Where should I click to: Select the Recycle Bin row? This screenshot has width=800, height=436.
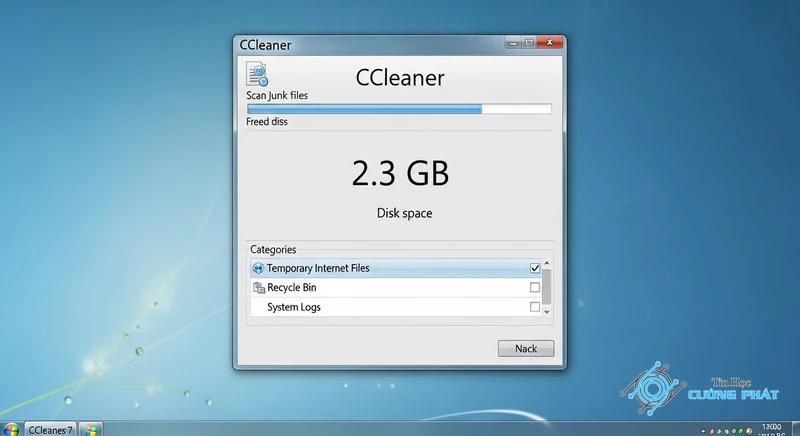tap(396, 288)
